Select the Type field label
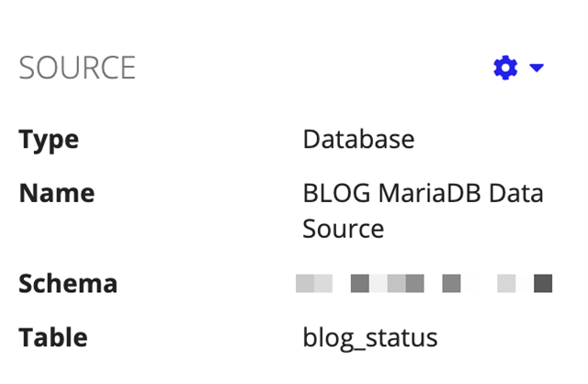588x384 pixels. [49, 140]
